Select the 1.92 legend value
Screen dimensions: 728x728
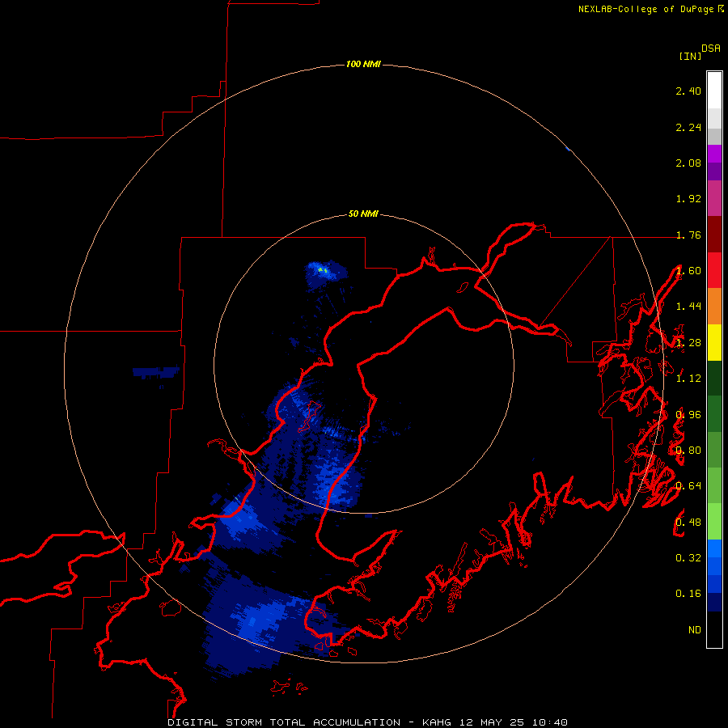[x=688, y=199]
